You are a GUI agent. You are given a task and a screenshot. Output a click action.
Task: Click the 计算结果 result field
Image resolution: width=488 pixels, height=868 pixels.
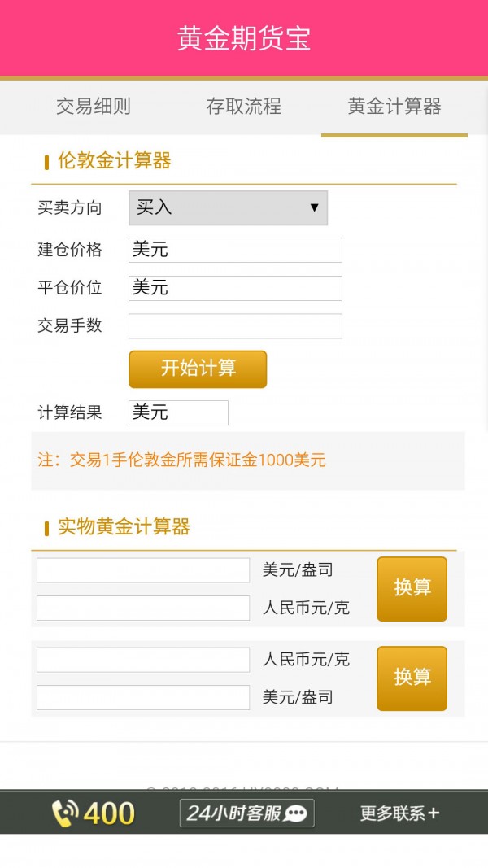177,412
